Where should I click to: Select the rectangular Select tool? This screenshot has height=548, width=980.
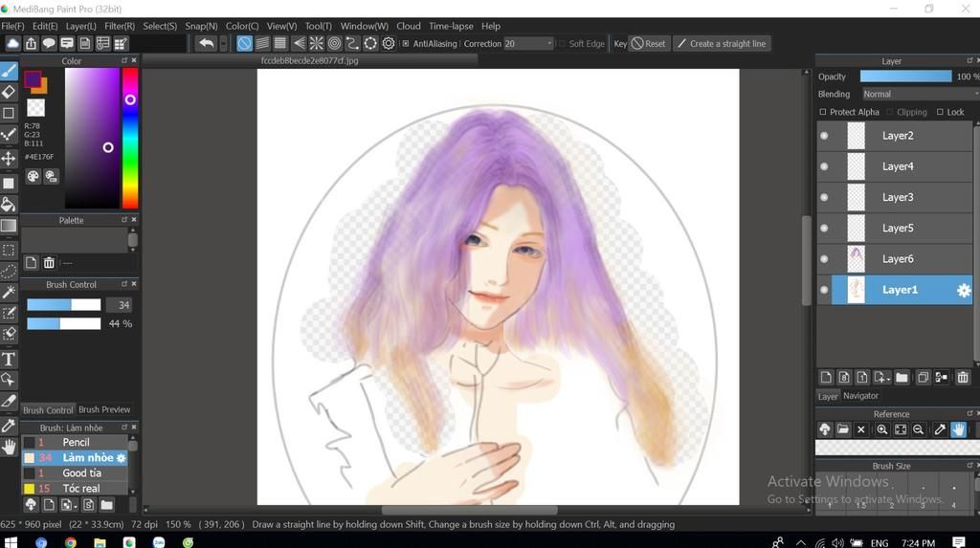pos(9,251)
